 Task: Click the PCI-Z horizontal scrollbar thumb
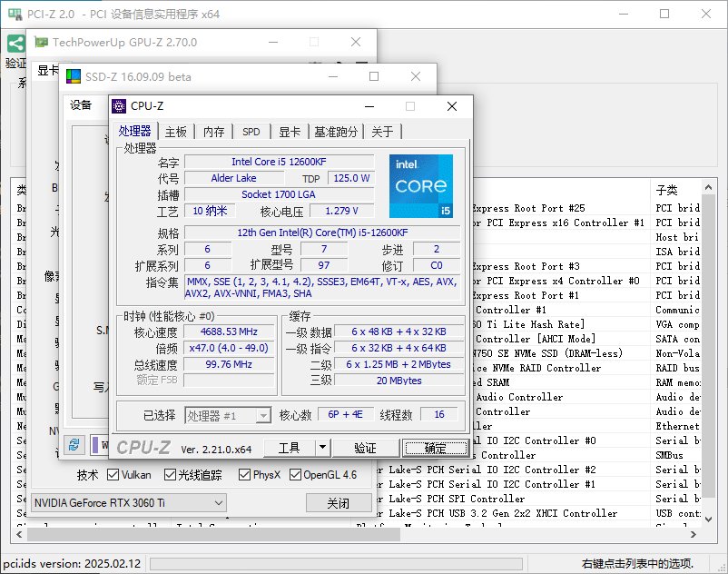coord(213,535)
